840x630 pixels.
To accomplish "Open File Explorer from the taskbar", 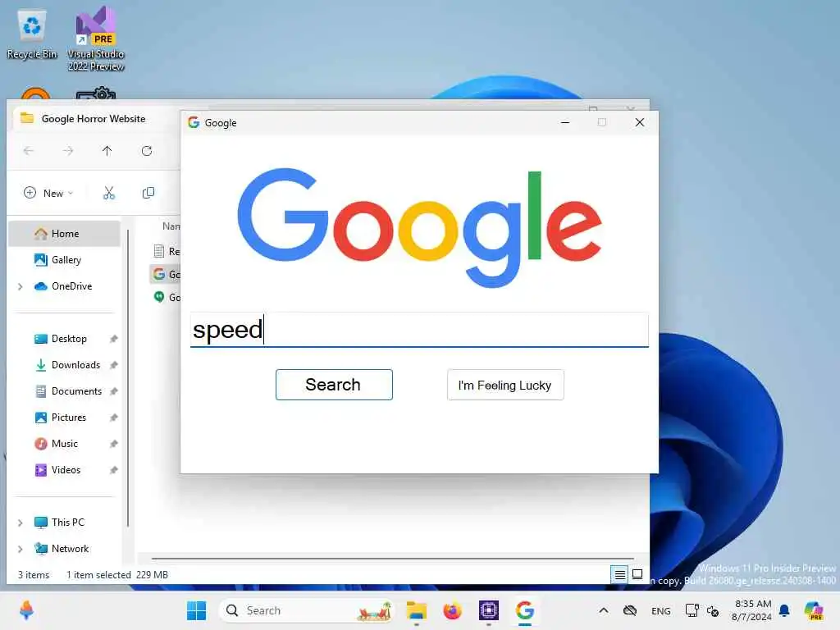I will pyautogui.click(x=416, y=610).
